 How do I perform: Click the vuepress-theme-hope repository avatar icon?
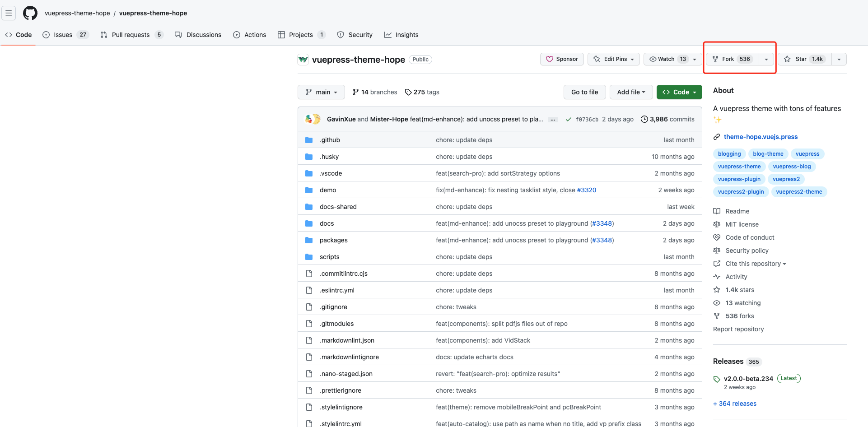pyautogui.click(x=303, y=60)
